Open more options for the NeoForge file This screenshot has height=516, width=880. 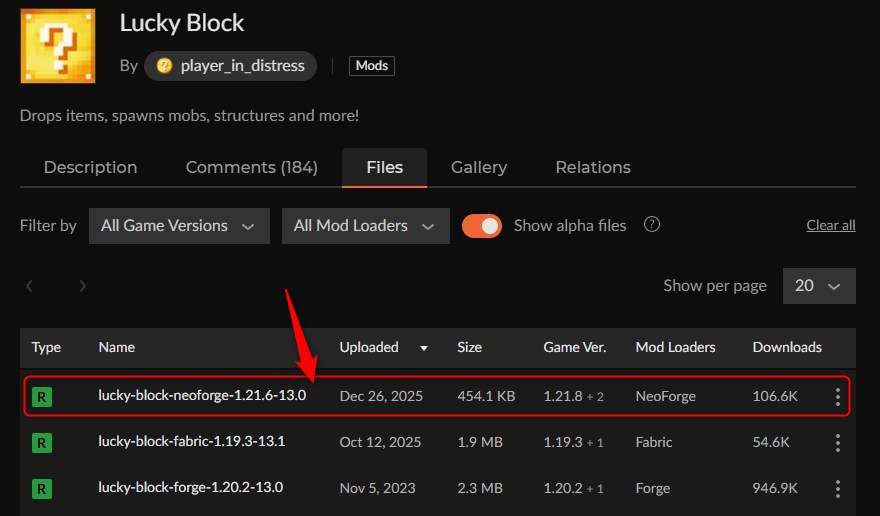point(838,397)
